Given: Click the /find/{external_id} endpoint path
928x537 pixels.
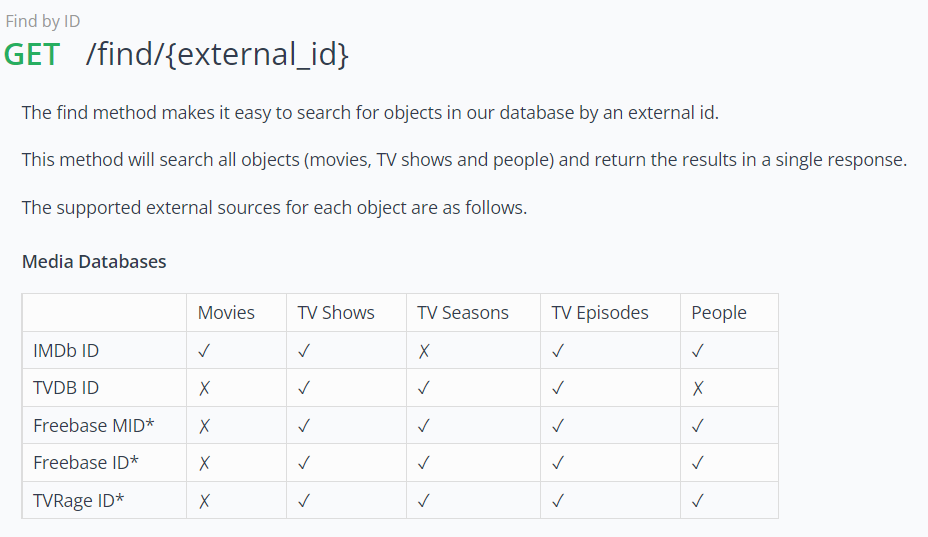Looking at the screenshot, I should point(217,54).
